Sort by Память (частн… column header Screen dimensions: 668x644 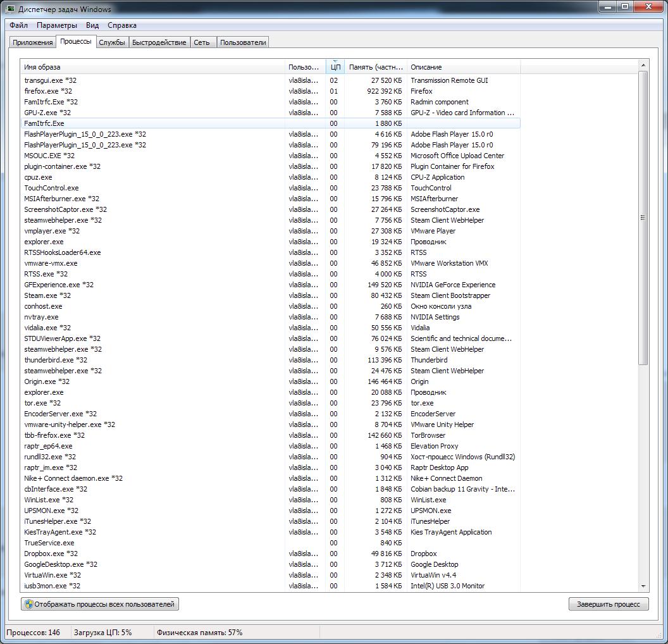coord(376,67)
